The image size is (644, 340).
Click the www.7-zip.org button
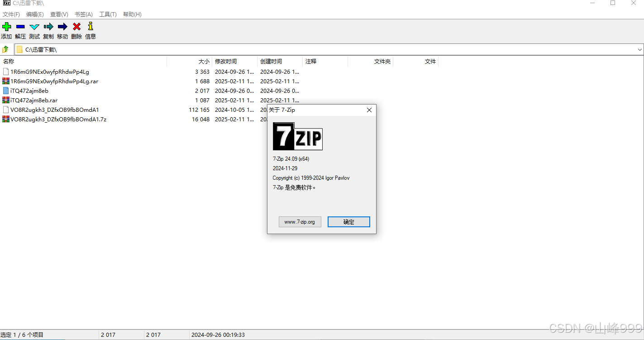point(300,222)
